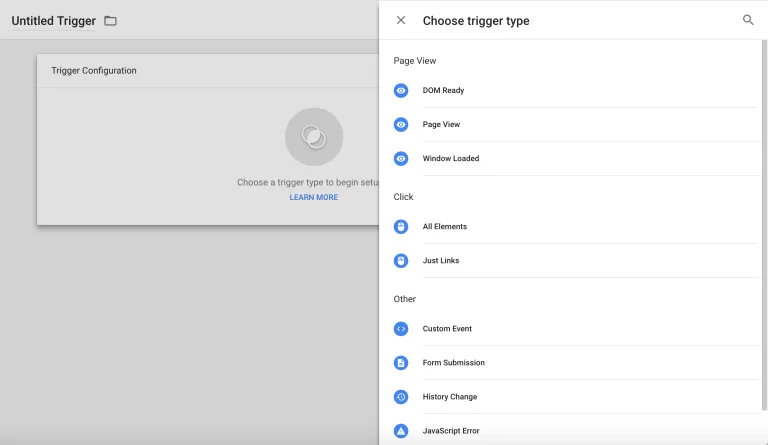Open the LEARN MORE link
Screen dimensions: 768x445
pos(313,197)
